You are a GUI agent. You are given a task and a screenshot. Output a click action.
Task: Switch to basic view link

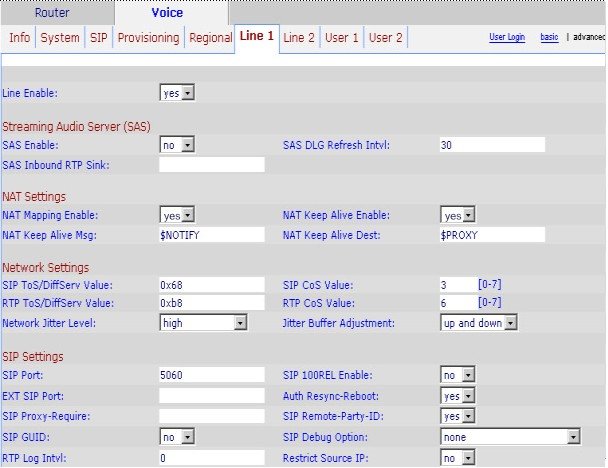point(549,38)
